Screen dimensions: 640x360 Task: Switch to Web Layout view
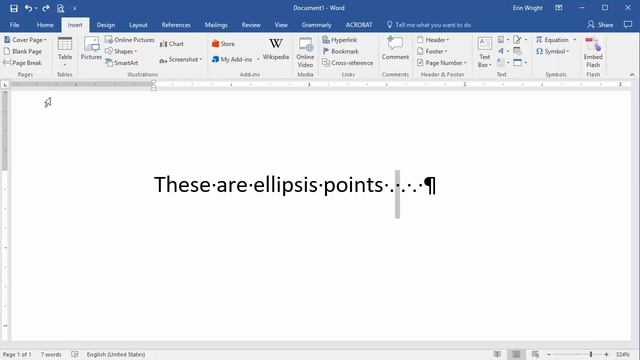pyautogui.click(x=535, y=354)
